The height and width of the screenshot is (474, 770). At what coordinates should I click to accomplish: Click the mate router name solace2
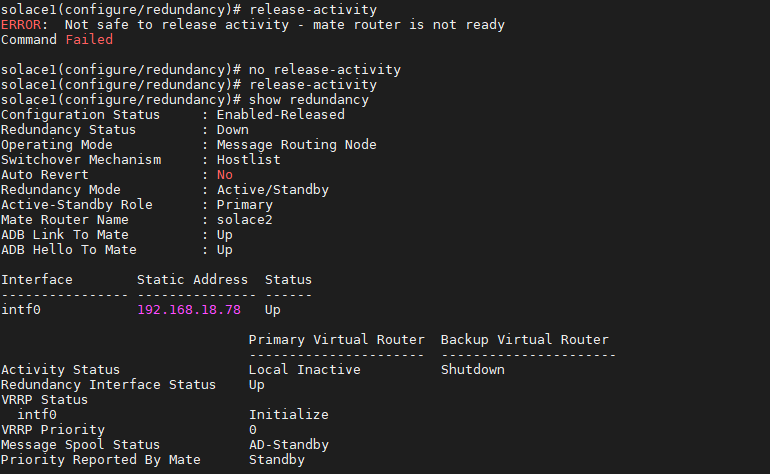(244, 220)
